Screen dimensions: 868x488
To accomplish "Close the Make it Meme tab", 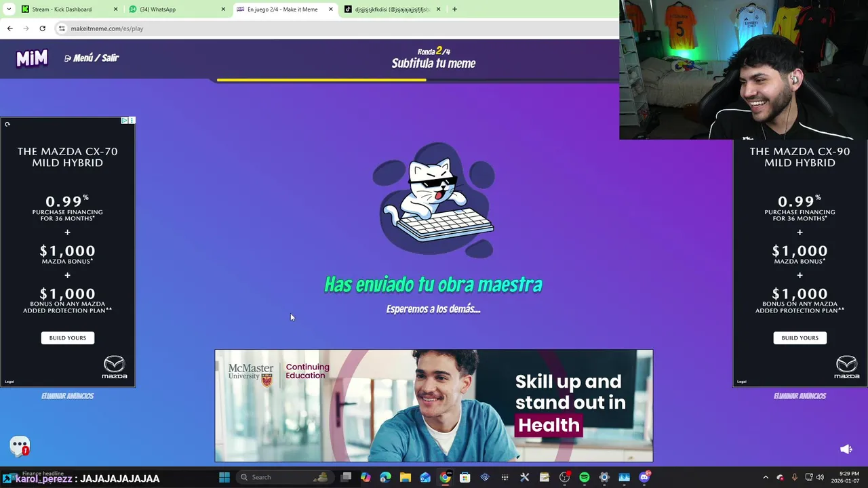I will click(331, 9).
